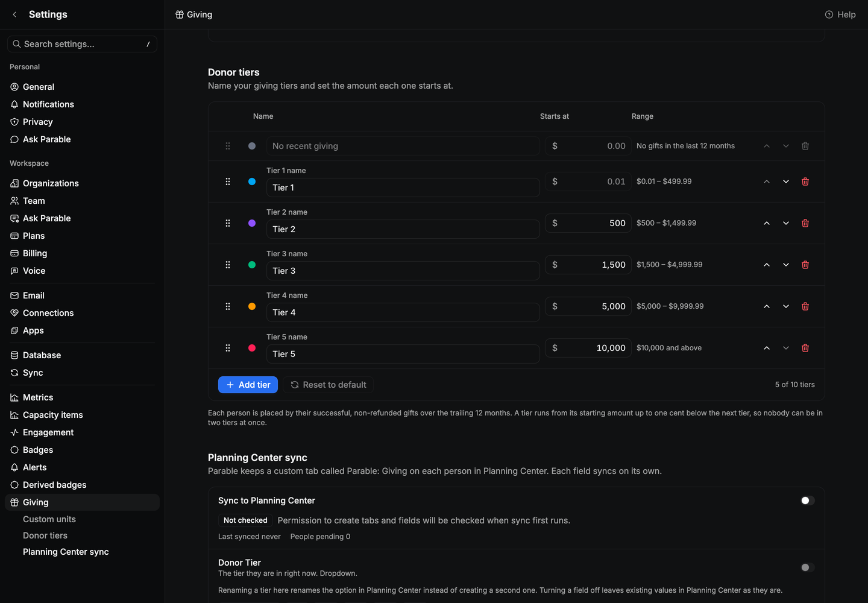The height and width of the screenshot is (603, 868).
Task: Click the drag handle for Tier 4
Action: click(x=228, y=306)
